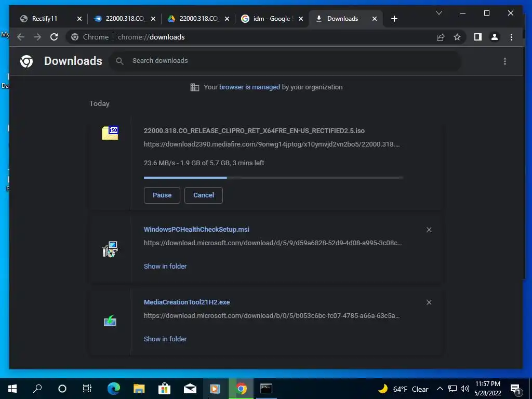Click the address bar URL chrome://downloads
This screenshot has width=532, height=399.
(151, 37)
